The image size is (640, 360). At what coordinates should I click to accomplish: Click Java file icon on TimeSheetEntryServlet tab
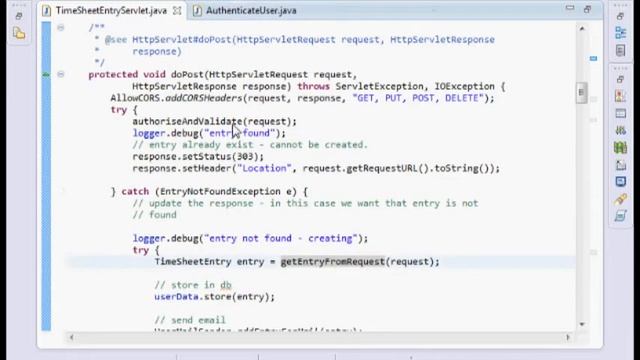pos(47,11)
